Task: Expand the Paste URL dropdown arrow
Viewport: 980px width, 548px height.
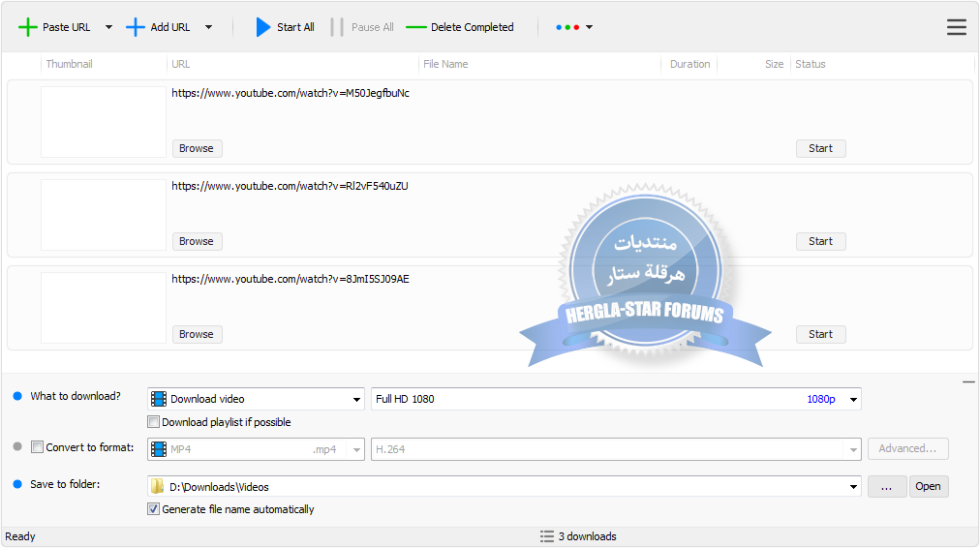Action: (x=108, y=27)
